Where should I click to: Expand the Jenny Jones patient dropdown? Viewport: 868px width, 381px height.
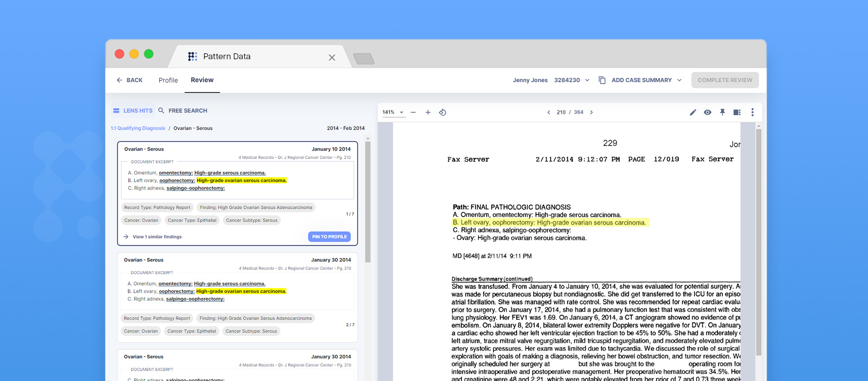point(587,80)
